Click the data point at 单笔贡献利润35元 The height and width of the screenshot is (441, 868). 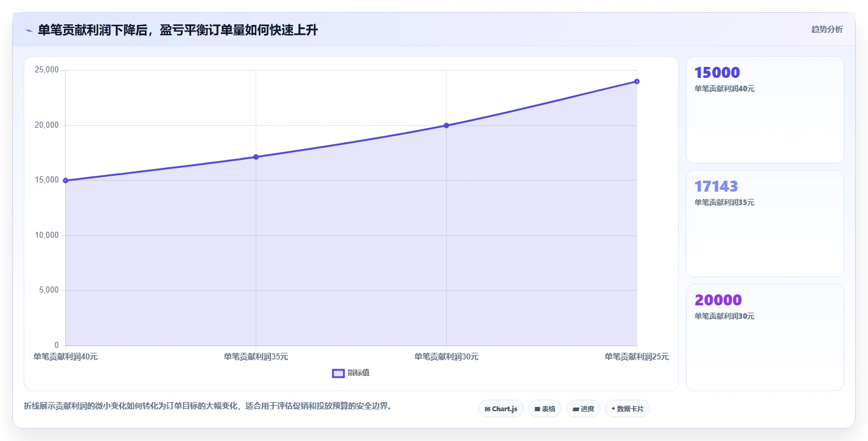pos(256,157)
